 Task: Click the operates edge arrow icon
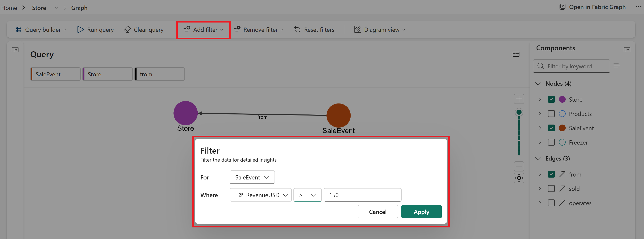point(562,203)
